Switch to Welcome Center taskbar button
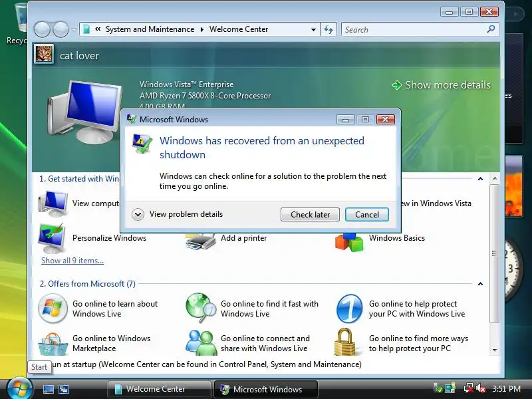The height and width of the screenshot is (399, 532). point(159,389)
